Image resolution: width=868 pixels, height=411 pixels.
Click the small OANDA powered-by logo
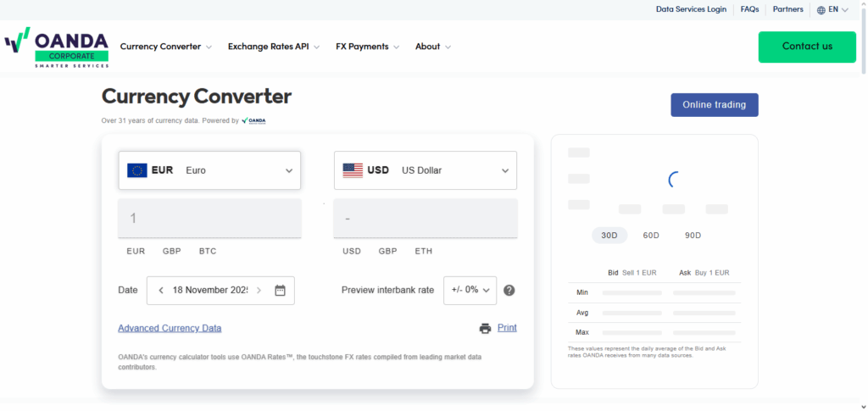[x=253, y=120]
